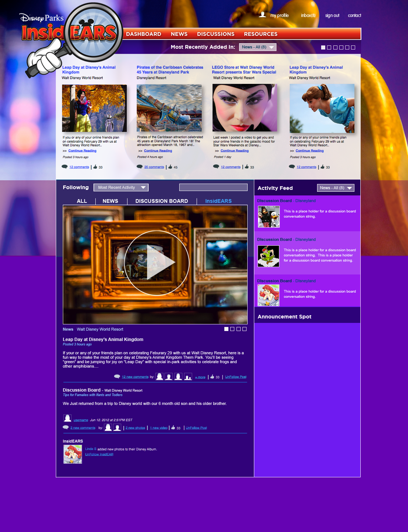Switch to InsidEARS following tab
Image resolution: width=408 pixels, height=532 pixels.
pyautogui.click(x=218, y=201)
